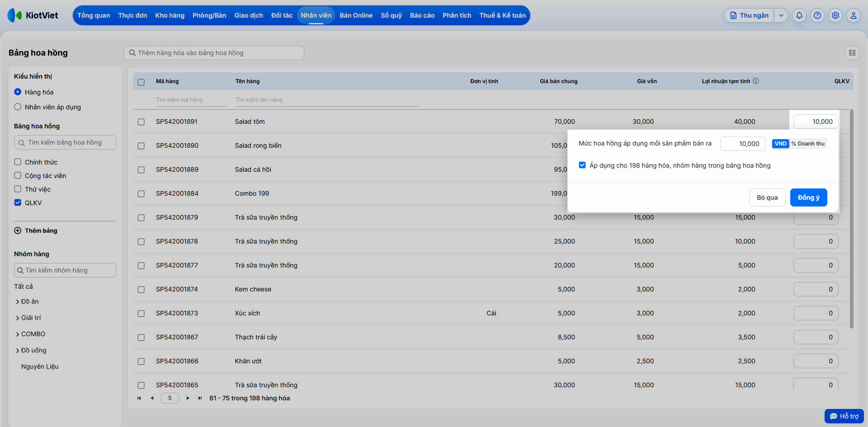Viewport: 868px width, 427px height.
Task: Open the Báo cáo menu
Action: [422, 15]
